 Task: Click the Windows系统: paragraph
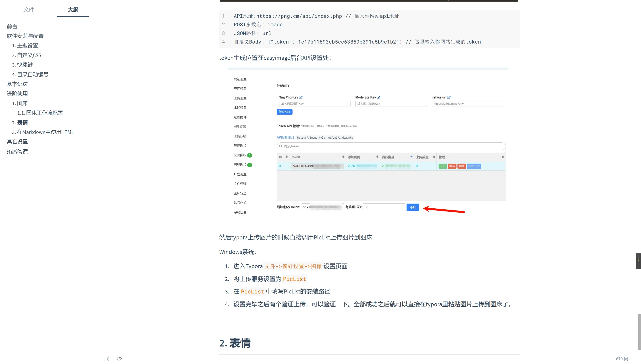coord(238,252)
